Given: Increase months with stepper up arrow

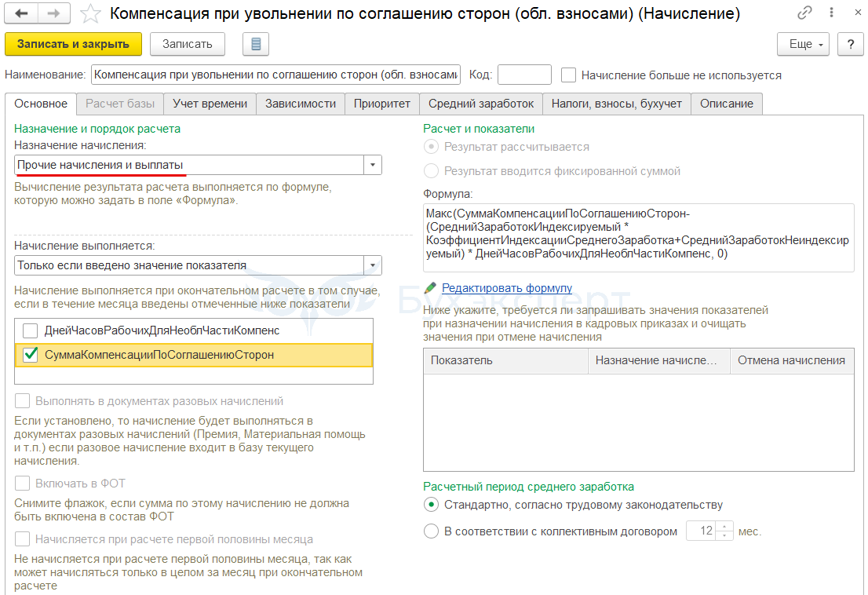Looking at the screenshot, I should (724, 527).
